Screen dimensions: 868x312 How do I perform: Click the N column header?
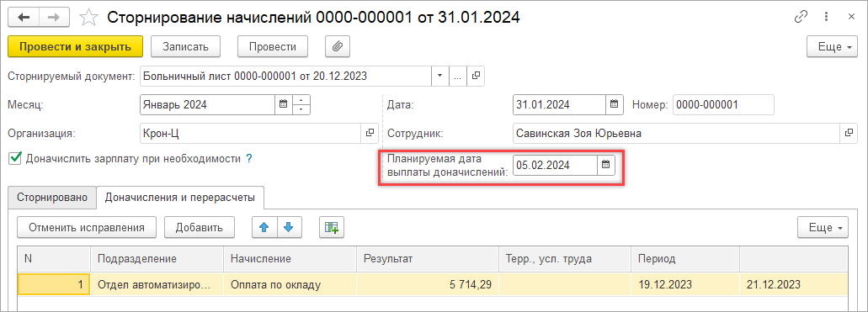54,258
